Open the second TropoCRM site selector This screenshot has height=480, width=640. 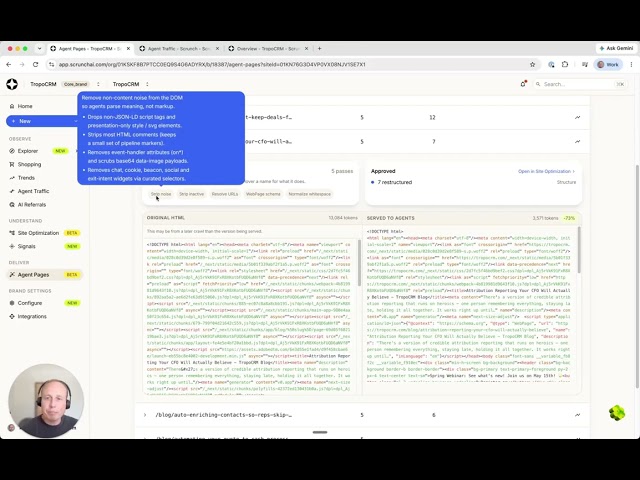[x=131, y=84]
